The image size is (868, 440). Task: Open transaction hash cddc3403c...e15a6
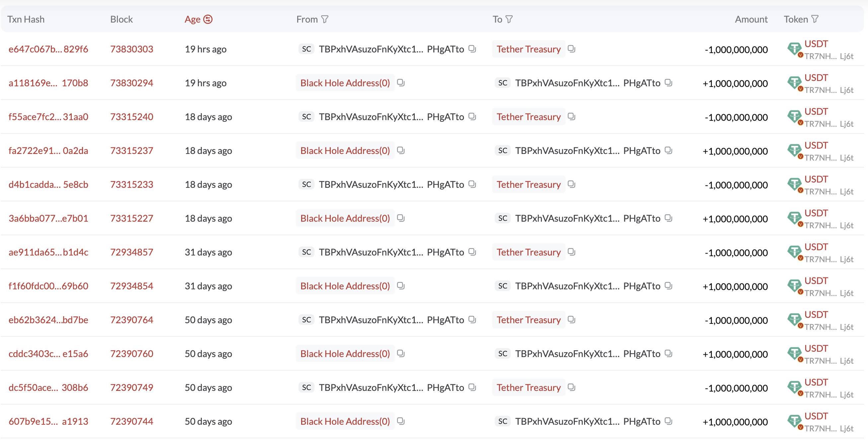48,353
